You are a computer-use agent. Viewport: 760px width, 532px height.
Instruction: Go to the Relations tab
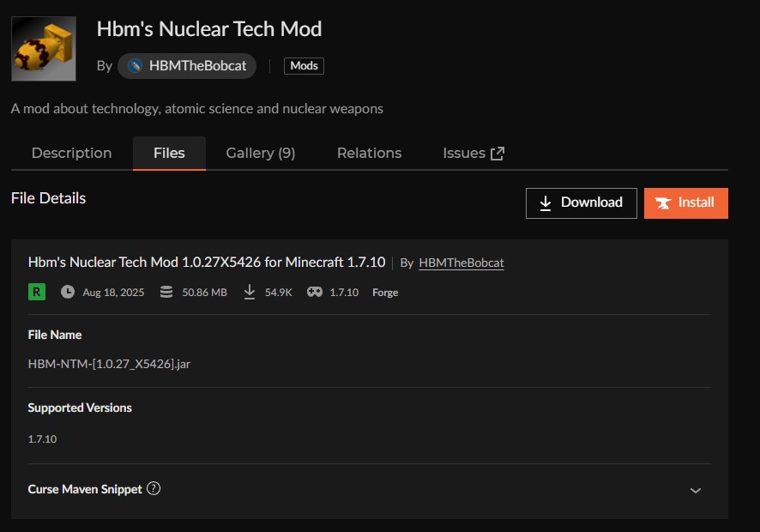click(369, 153)
